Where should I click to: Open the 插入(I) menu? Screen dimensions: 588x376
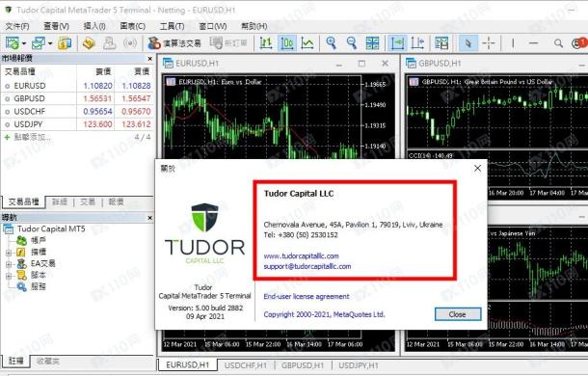pos(94,26)
